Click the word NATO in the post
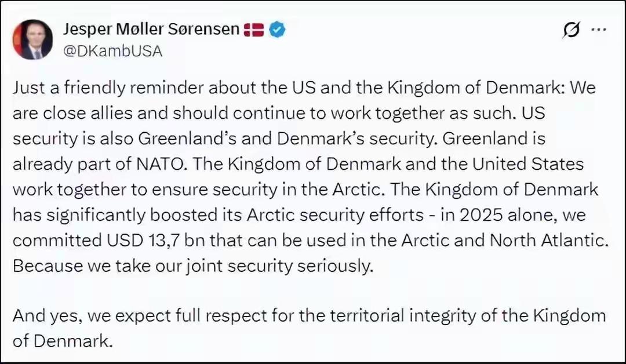The height and width of the screenshot is (364, 626). click(161, 164)
